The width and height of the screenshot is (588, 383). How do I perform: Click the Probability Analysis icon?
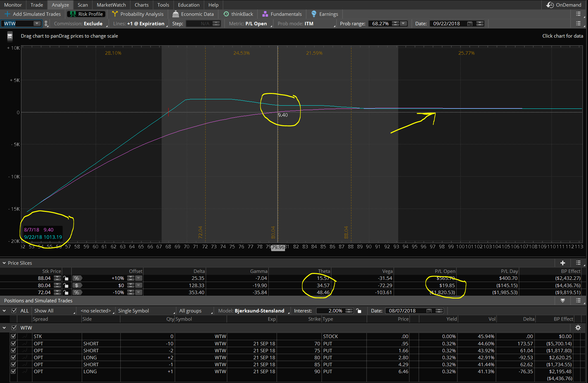coord(115,14)
